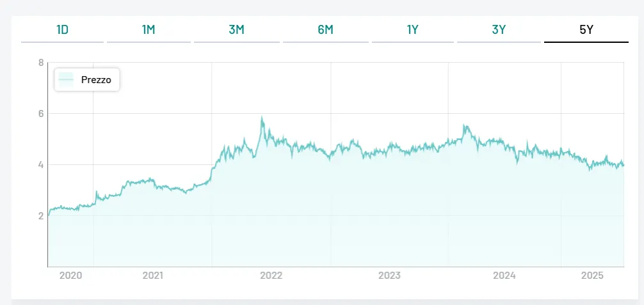Screen dimensions: 644x305
Task: Open the 6M time range tab
Action: coord(325,29)
